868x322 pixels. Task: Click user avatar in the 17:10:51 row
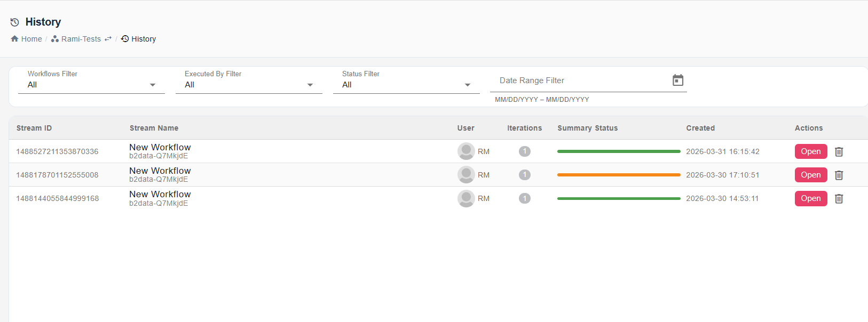466,175
